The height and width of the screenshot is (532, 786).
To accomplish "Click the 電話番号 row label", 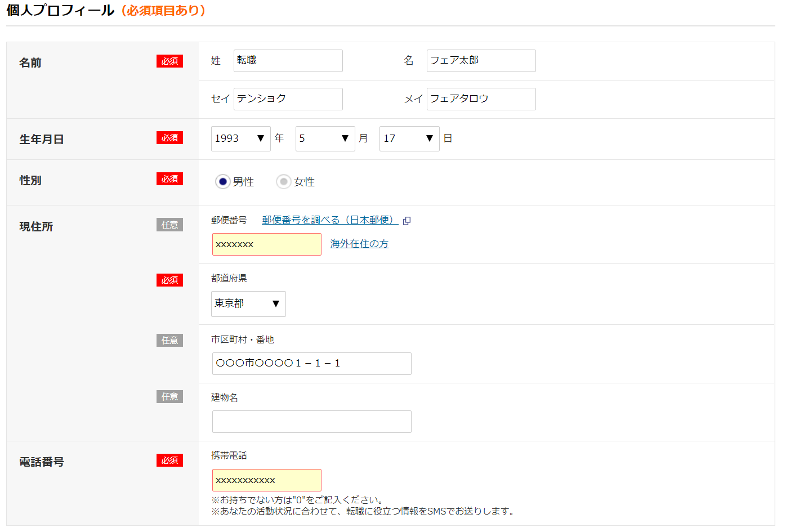I will click(42, 462).
